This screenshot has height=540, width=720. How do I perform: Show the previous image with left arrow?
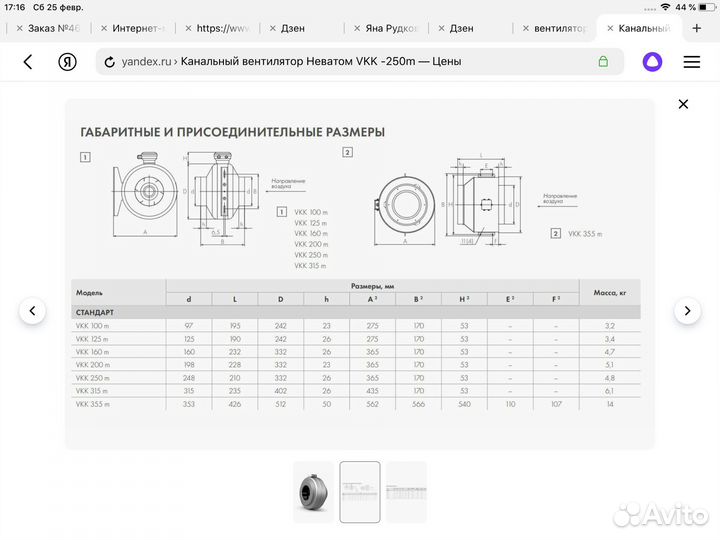click(32, 311)
